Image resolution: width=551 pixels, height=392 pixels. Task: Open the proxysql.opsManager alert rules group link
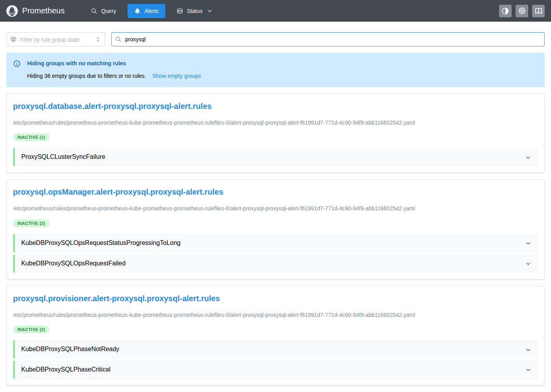[118, 192]
